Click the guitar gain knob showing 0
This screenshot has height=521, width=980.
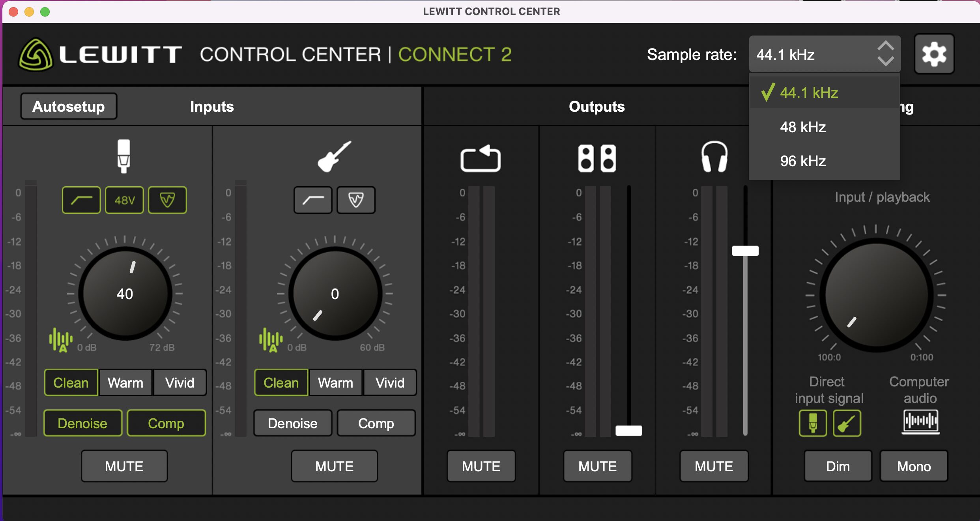tap(335, 294)
